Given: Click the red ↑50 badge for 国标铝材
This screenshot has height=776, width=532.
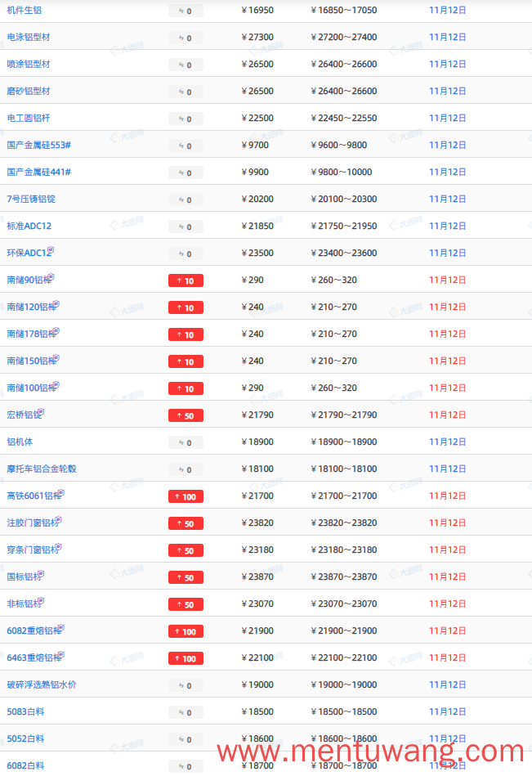Looking at the screenshot, I should [186, 577].
